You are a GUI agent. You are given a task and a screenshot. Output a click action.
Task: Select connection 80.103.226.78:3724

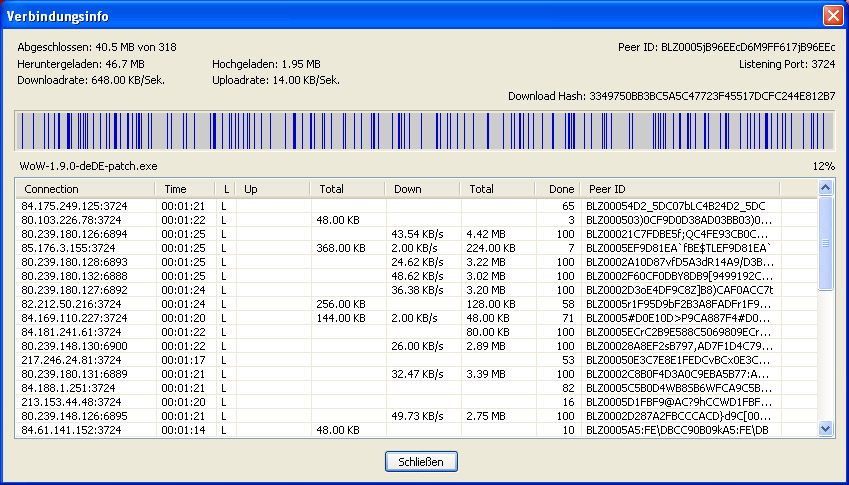point(416,220)
